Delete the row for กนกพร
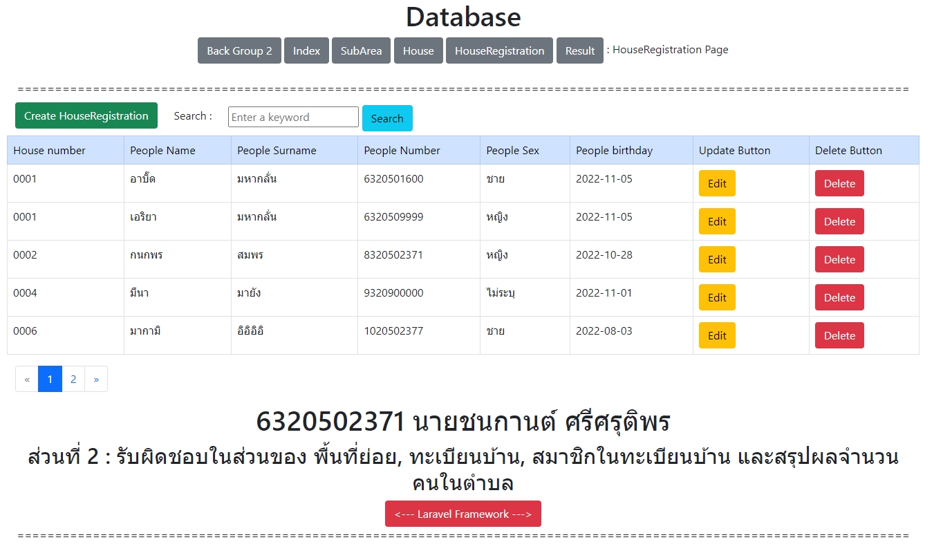Screen dimensions: 943x560 (x=839, y=259)
